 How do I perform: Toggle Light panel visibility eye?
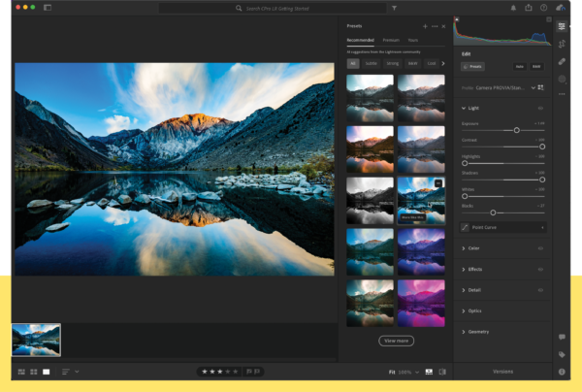click(x=541, y=108)
